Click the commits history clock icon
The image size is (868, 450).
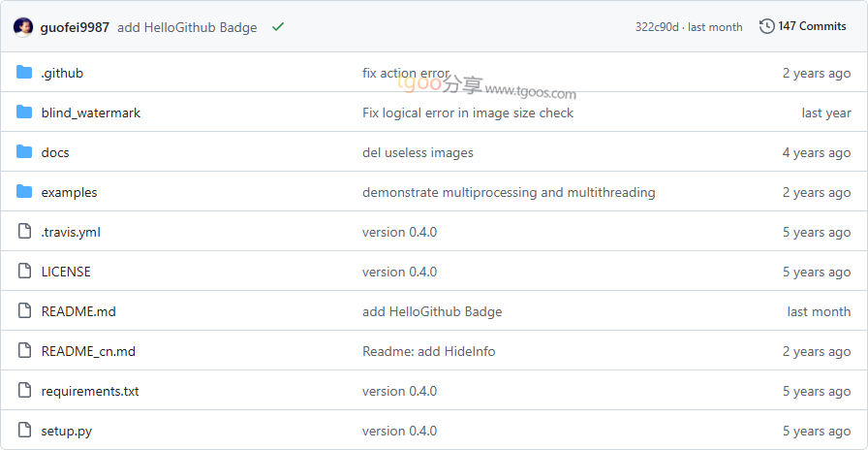pos(766,26)
